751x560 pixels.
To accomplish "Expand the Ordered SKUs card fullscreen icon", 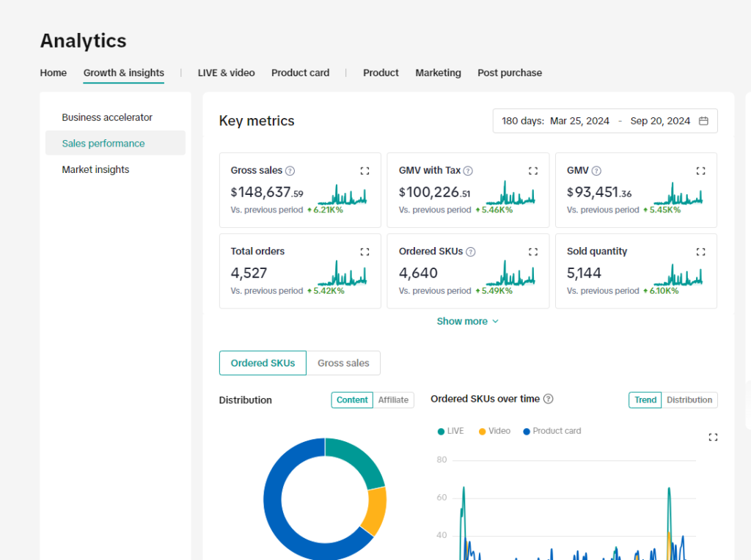I will click(x=533, y=251).
